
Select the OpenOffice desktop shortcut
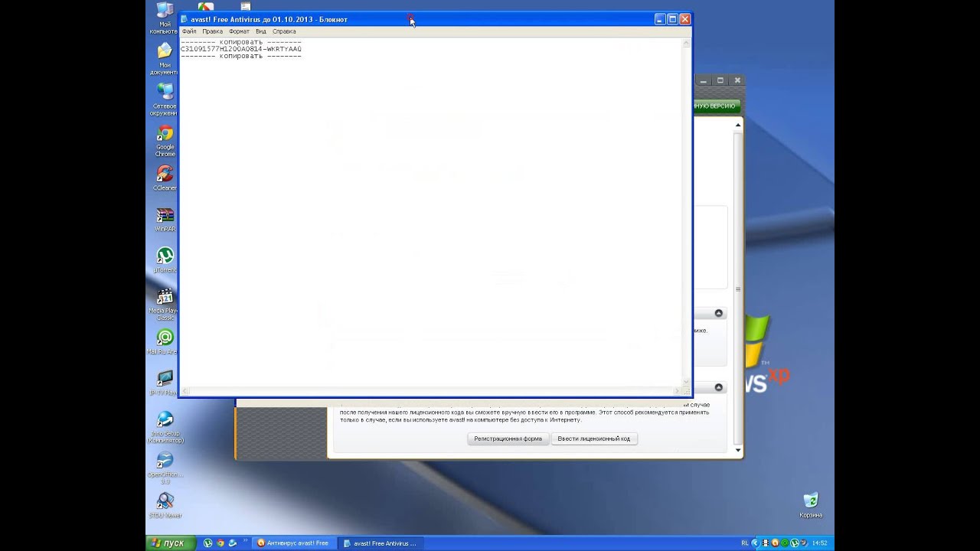165,468
